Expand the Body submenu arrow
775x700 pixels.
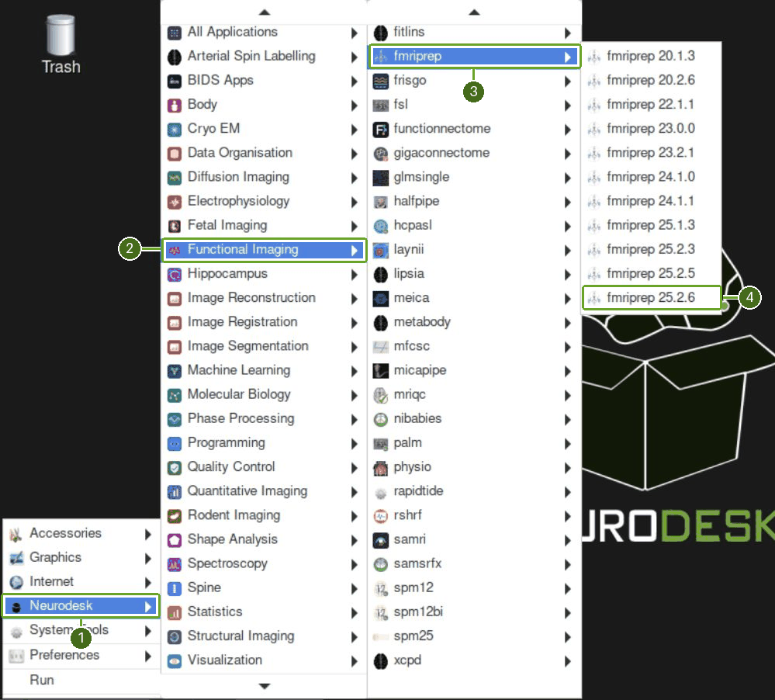pos(354,106)
